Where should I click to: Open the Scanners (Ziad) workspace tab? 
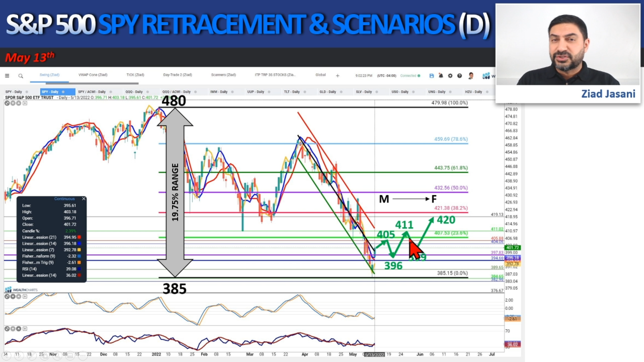(223, 75)
